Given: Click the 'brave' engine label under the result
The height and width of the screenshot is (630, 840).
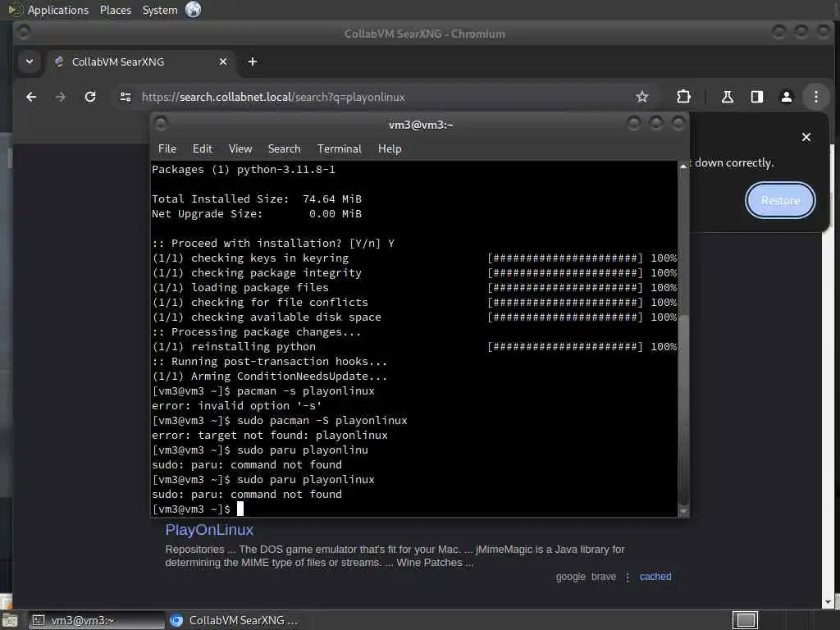Looking at the screenshot, I should pos(604,577).
